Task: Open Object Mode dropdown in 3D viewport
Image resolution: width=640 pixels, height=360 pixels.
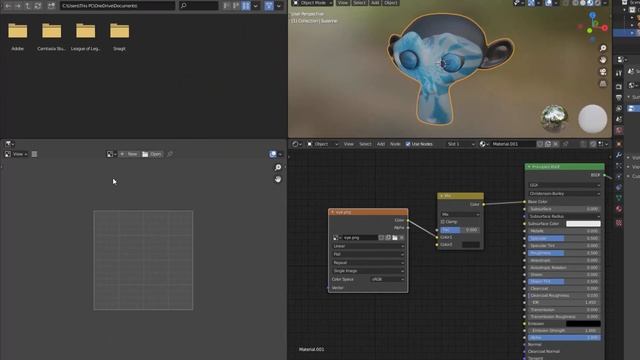Action: pos(313,3)
